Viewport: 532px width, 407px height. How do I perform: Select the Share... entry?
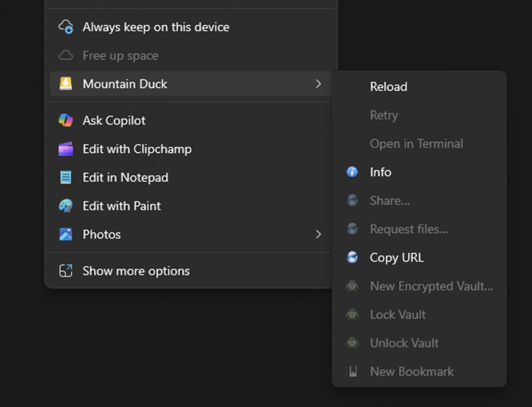tap(419, 201)
